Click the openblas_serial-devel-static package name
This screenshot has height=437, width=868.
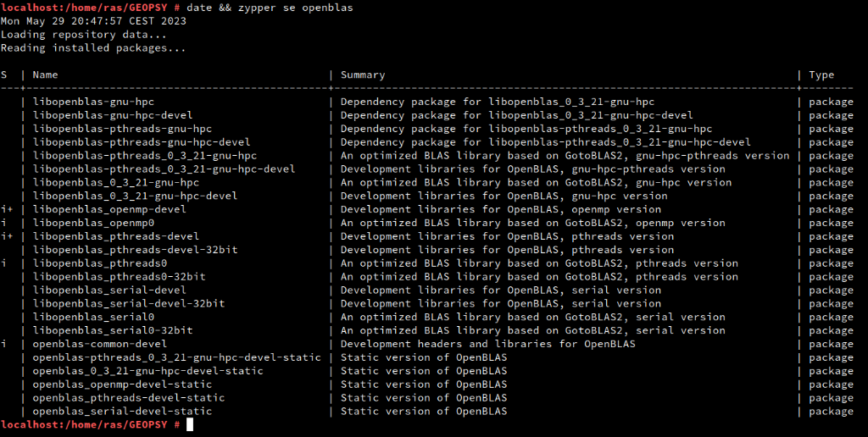(x=122, y=411)
